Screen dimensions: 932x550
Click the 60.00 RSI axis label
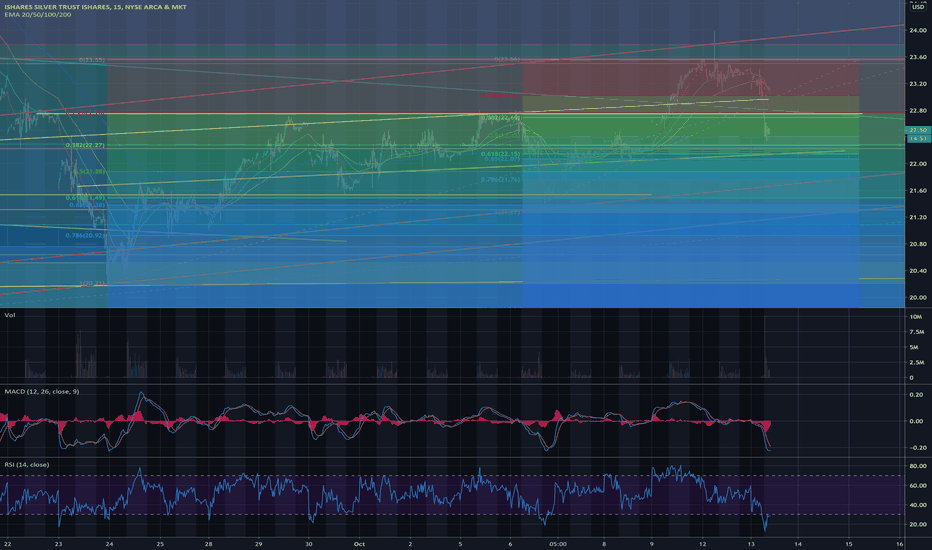click(x=918, y=486)
